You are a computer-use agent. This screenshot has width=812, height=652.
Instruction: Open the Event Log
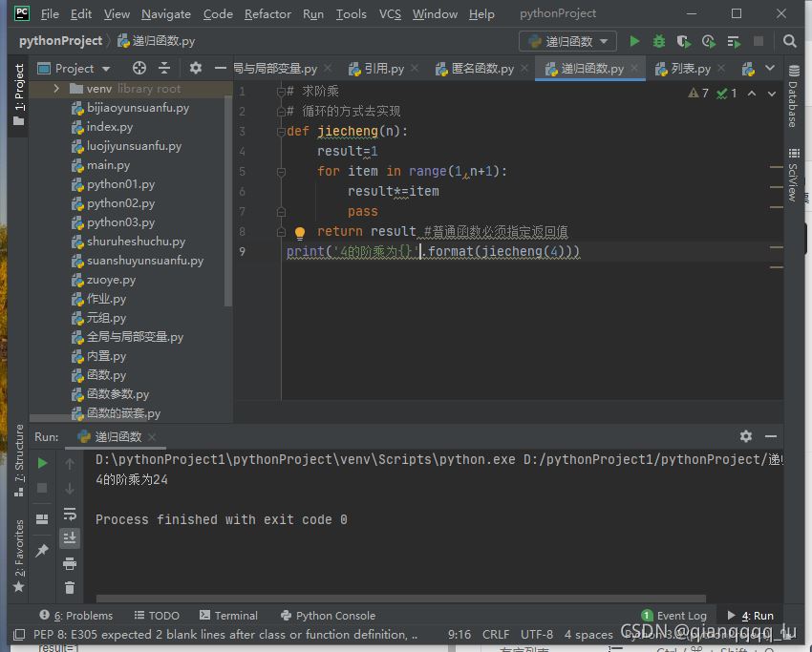[x=674, y=616]
